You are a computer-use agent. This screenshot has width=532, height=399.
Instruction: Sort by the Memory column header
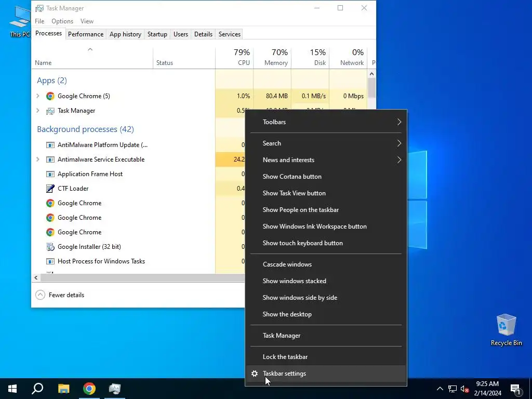(x=272, y=58)
